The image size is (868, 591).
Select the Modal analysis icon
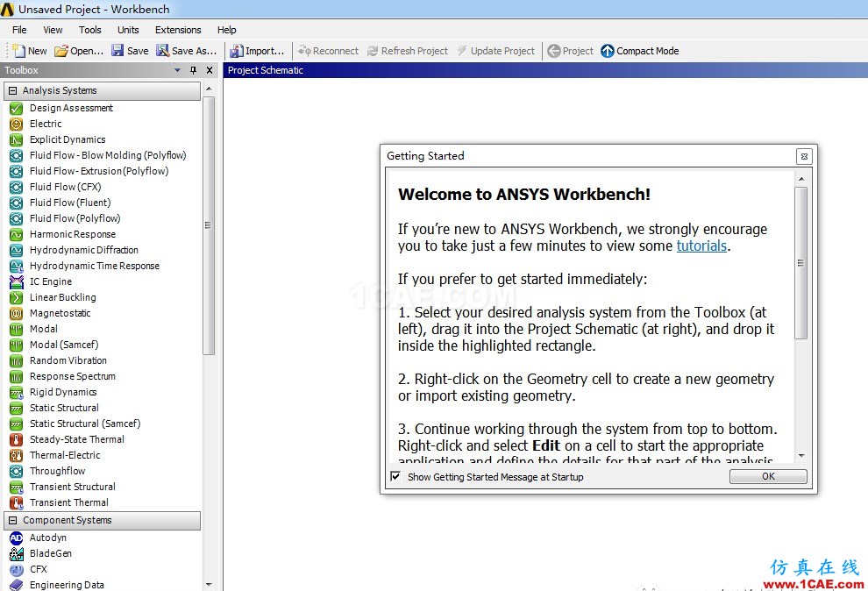coord(16,329)
